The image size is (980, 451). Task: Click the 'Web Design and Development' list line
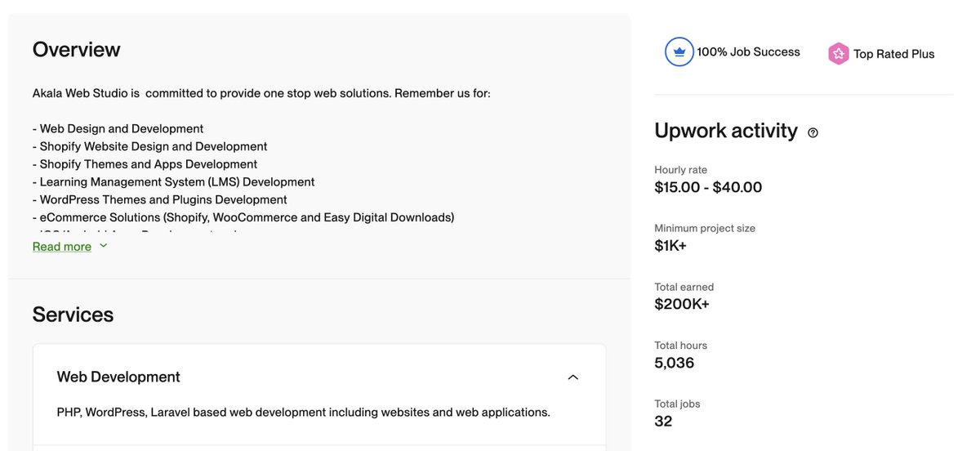118,128
